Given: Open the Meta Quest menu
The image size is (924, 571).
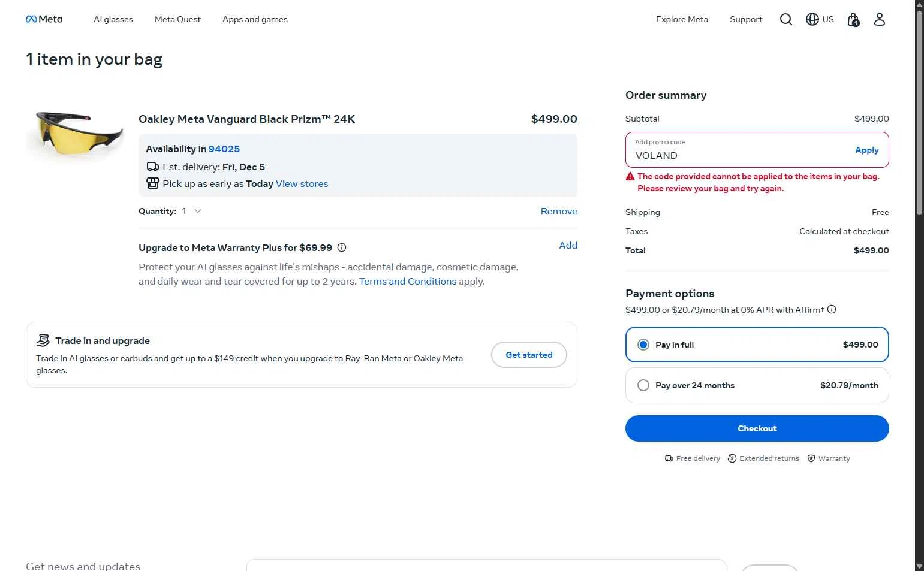Looking at the screenshot, I should coord(177,19).
